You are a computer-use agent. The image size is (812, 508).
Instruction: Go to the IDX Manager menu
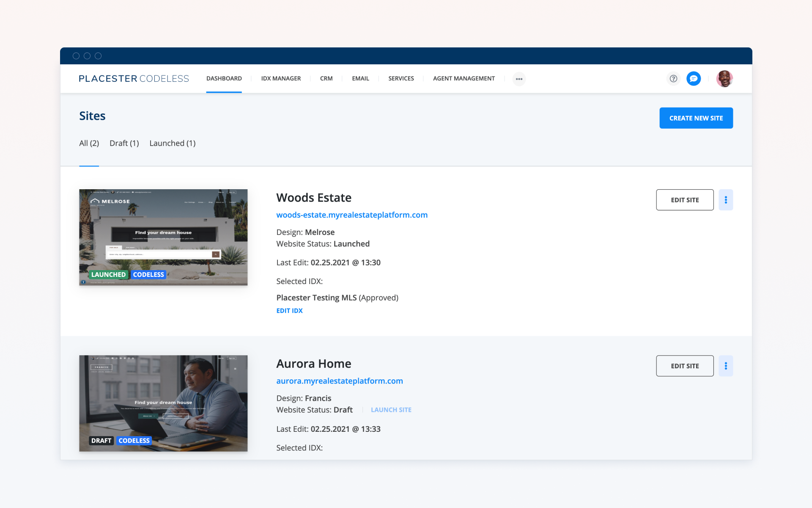281,79
